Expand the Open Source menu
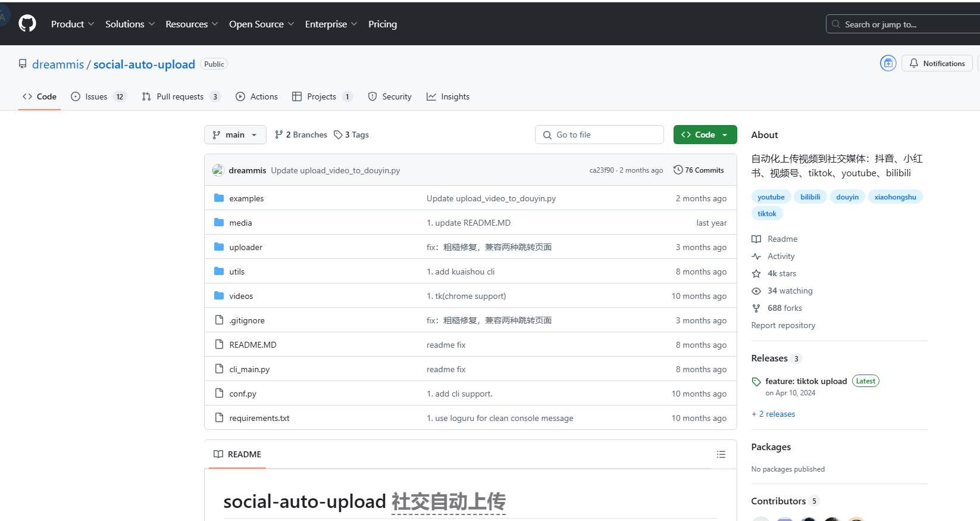The width and height of the screenshot is (980, 521). (261, 24)
